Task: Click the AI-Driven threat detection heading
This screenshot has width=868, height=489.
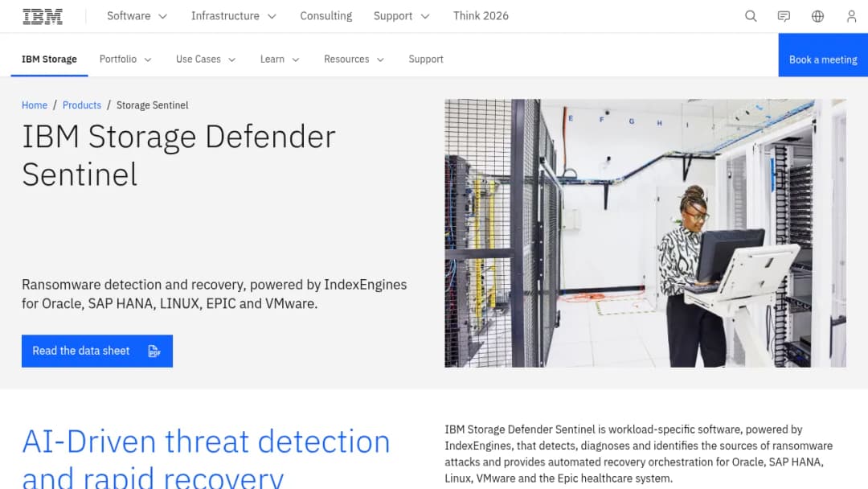Action: [206, 458]
